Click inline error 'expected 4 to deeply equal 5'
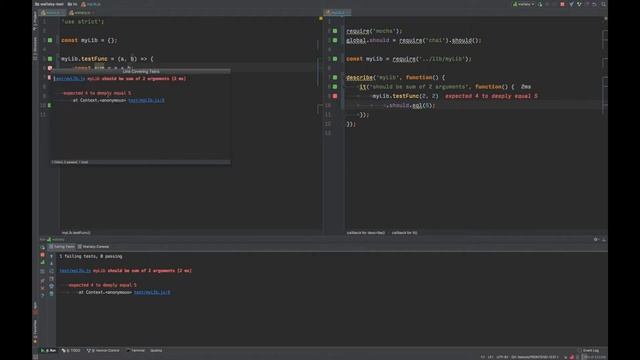 491,96
